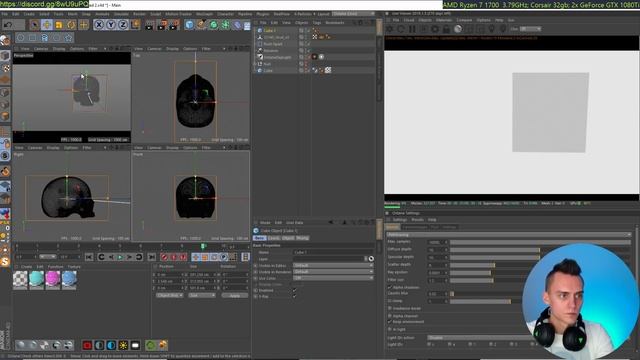
Task: Click Apply button in Coordinates manager
Action: coord(235,295)
